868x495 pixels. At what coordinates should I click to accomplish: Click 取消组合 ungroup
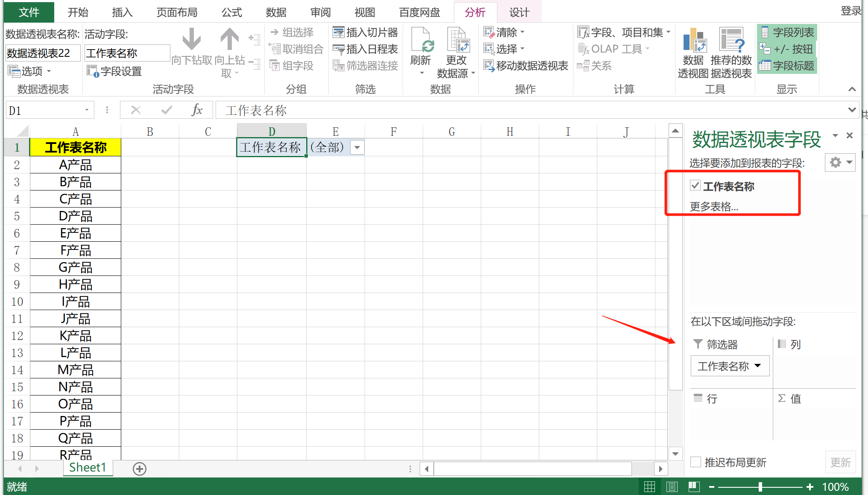pyautogui.click(x=296, y=49)
